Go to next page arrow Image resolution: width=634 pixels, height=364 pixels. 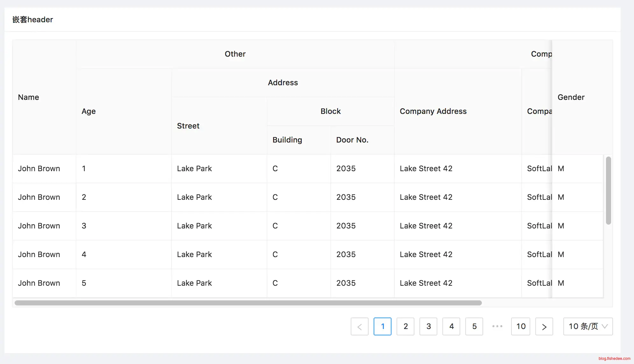[x=544, y=326]
